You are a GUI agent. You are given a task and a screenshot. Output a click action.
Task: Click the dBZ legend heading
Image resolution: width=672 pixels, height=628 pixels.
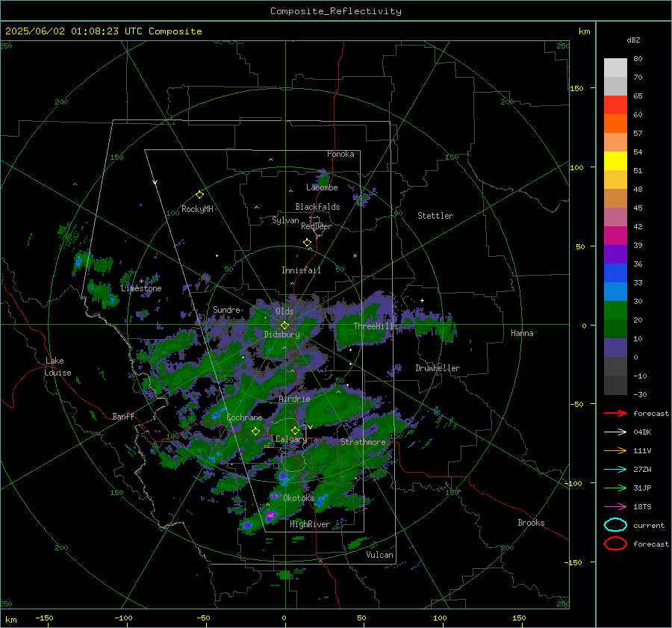[x=633, y=40]
